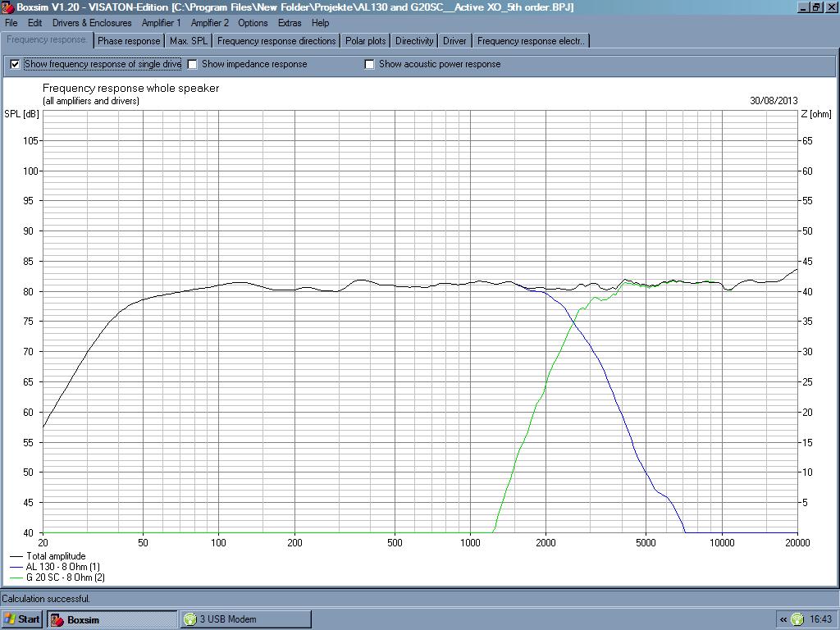Screen dimensions: 840x630
Task: Open 3 USB Modem taskbar button
Action: (245, 619)
